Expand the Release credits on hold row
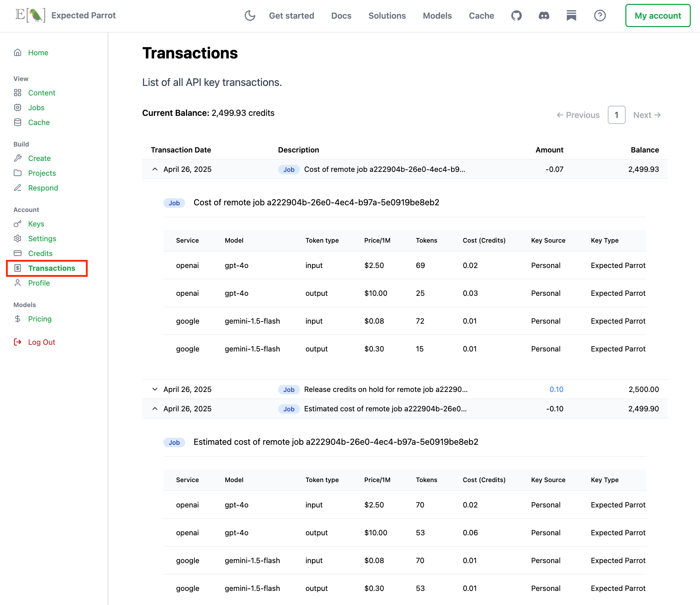This screenshot has width=700, height=605. (155, 389)
